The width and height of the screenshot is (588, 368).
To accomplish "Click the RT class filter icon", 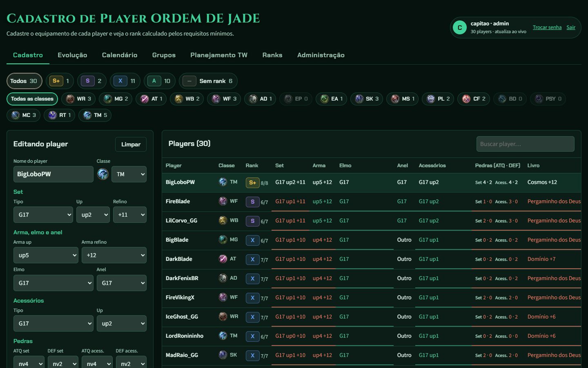I will [x=53, y=115].
